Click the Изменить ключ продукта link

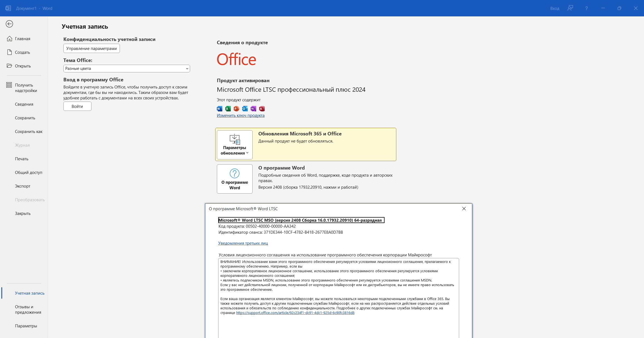point(241,115)
